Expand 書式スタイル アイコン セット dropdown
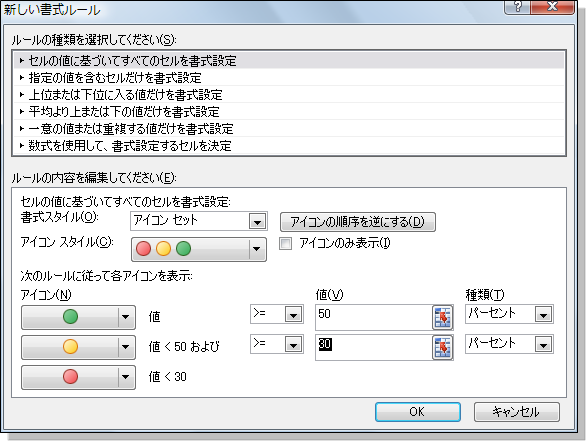Screen dimensions: 586x441 199,221
